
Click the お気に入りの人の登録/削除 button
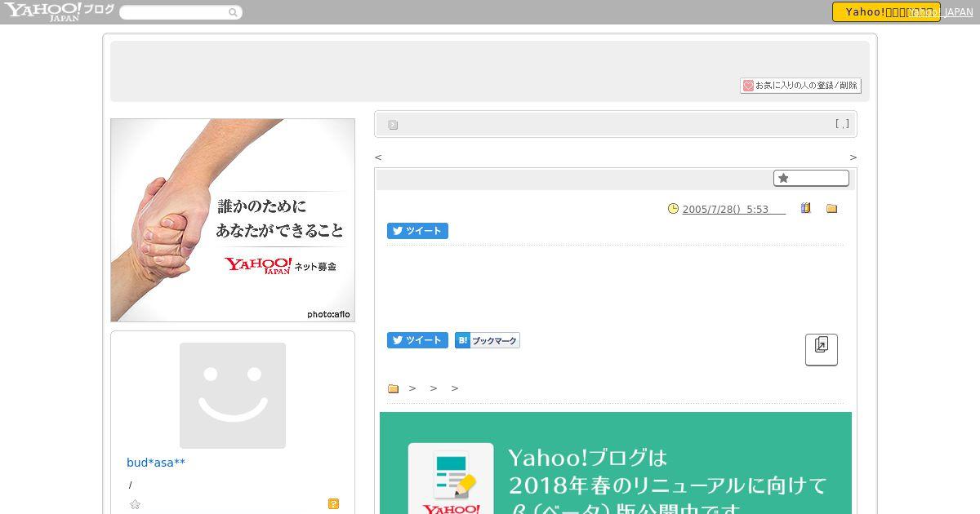pos(800,85)
